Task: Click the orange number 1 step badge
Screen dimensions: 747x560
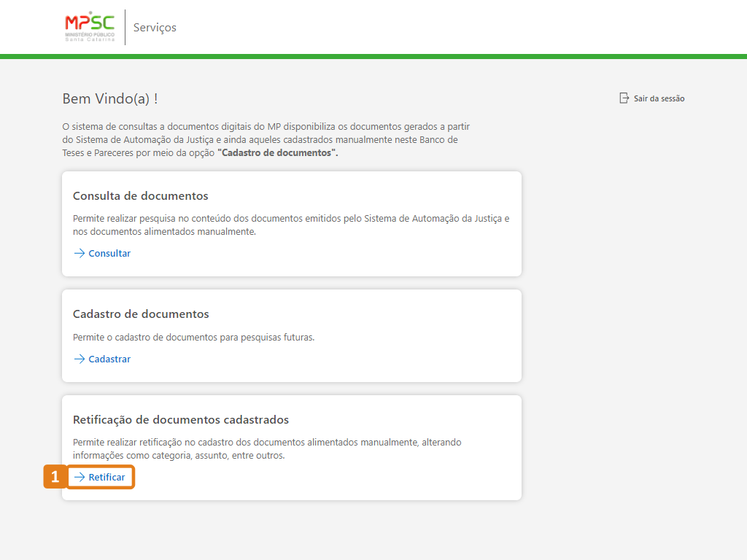Action: pos(55,478)
